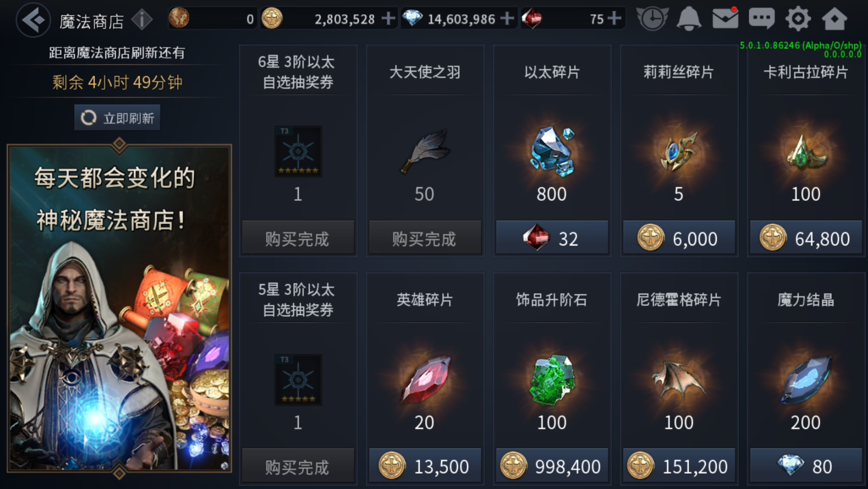
Task: Go back using the arrow icon
Action: tap(33, 20)
